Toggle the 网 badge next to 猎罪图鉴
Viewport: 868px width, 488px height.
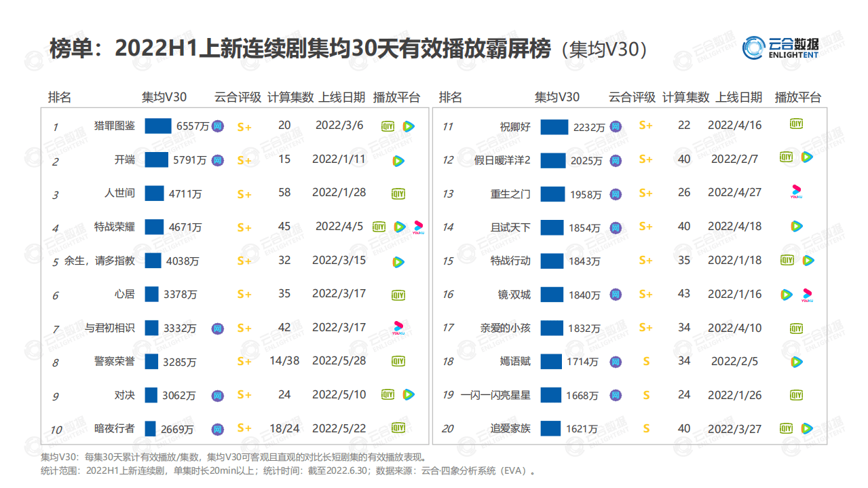pyautogui.click(x=217, y=126)
